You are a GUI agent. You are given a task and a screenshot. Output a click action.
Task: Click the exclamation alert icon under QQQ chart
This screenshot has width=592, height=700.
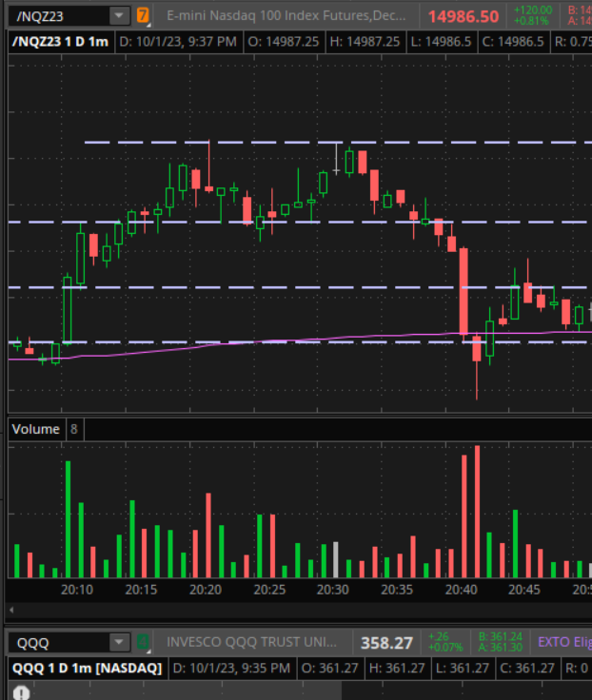pos(20,691)
